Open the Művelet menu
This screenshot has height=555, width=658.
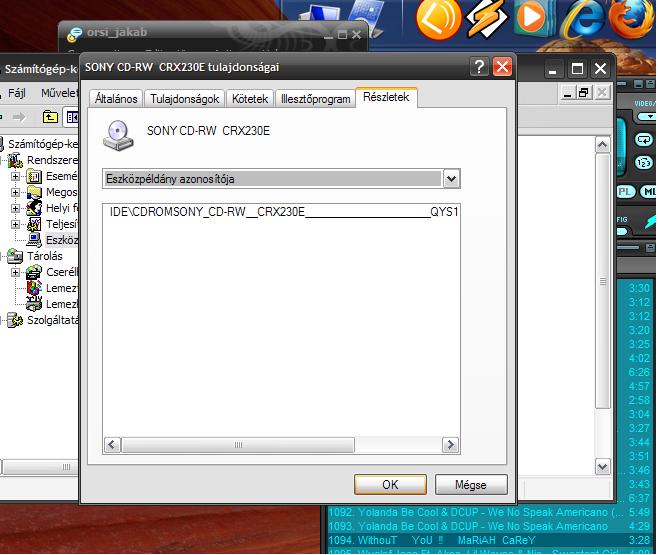[x=59, y=93]
